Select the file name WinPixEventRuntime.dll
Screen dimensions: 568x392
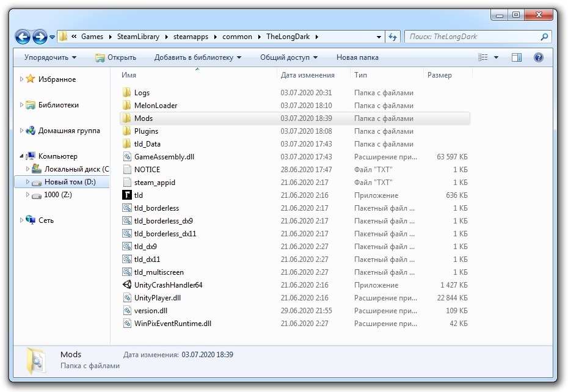tap(173, 323)
